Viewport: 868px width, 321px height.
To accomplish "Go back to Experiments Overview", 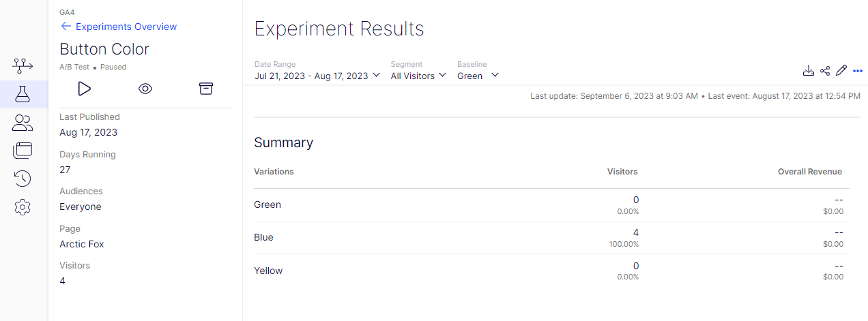I will coord(119,27).
